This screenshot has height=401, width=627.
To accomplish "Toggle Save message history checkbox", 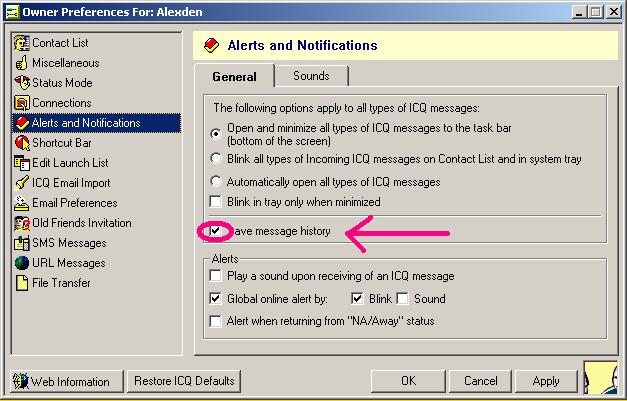I will click(x=216, y=231).
